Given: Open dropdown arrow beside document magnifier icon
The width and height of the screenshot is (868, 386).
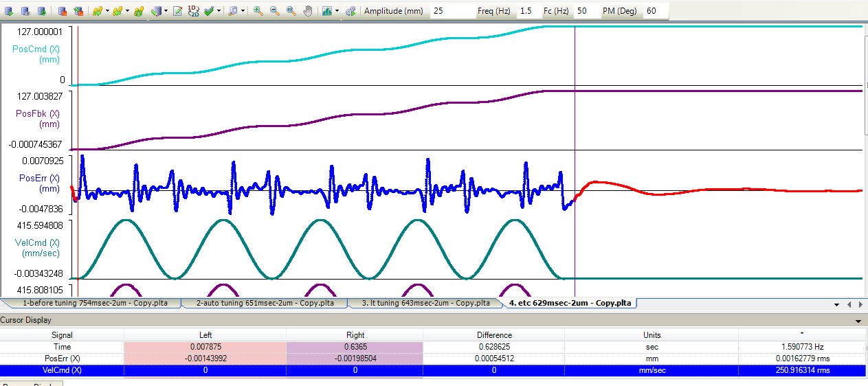Looking at the screenshot, I should [243, 11].
